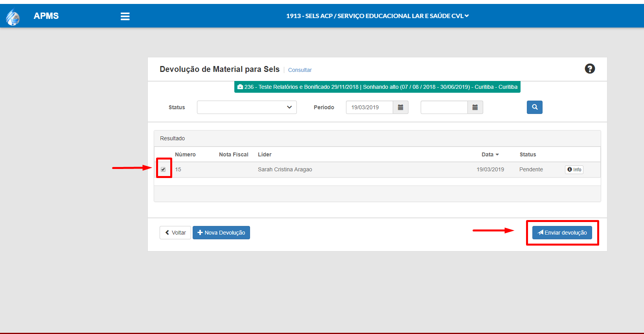The height and width of the screenshot is (334, 644).
Task: Click the APMS logo icon
Action: click(13, 17)
